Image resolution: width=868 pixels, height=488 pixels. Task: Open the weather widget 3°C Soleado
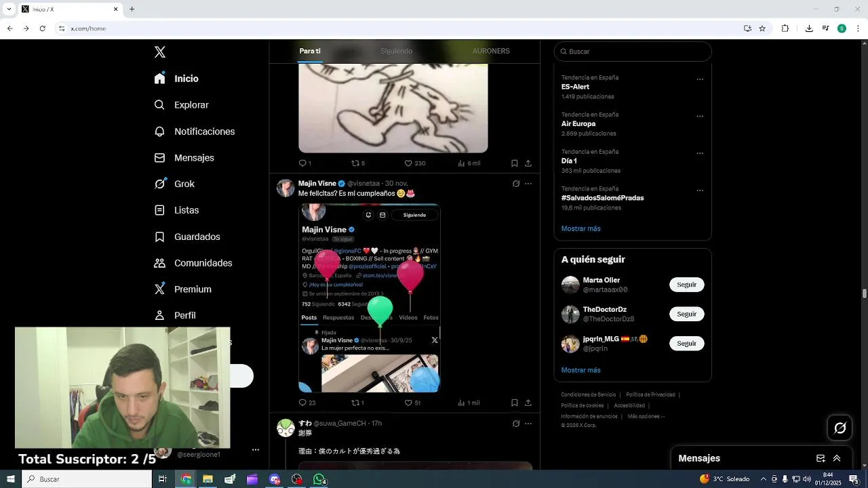(724, 479)
